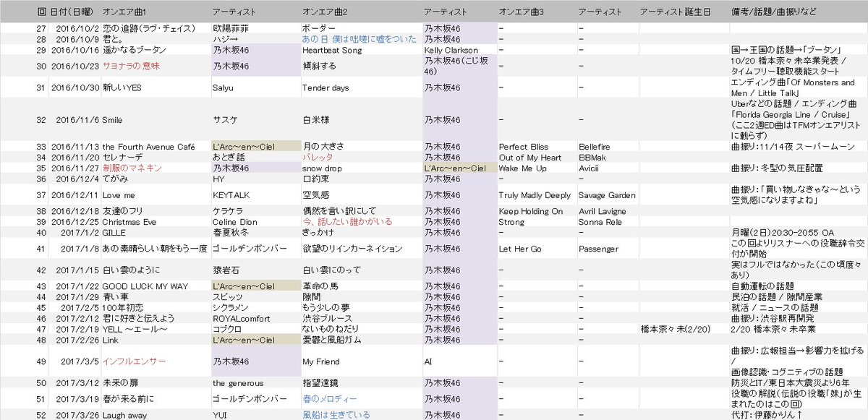Image resolution: width=868 pixels, height=420 pixels.
Task: Select the cell 傾斜する
Action: click(318, 66)
